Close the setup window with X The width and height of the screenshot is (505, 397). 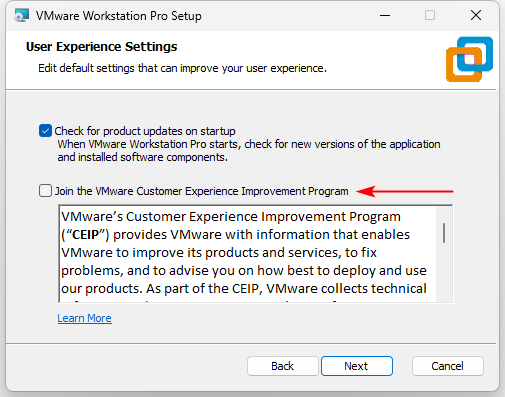click(476, 15)
